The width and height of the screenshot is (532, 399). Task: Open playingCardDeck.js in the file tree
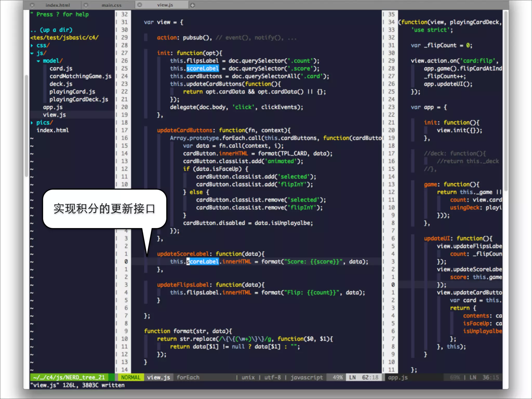(x=79, y=99)
